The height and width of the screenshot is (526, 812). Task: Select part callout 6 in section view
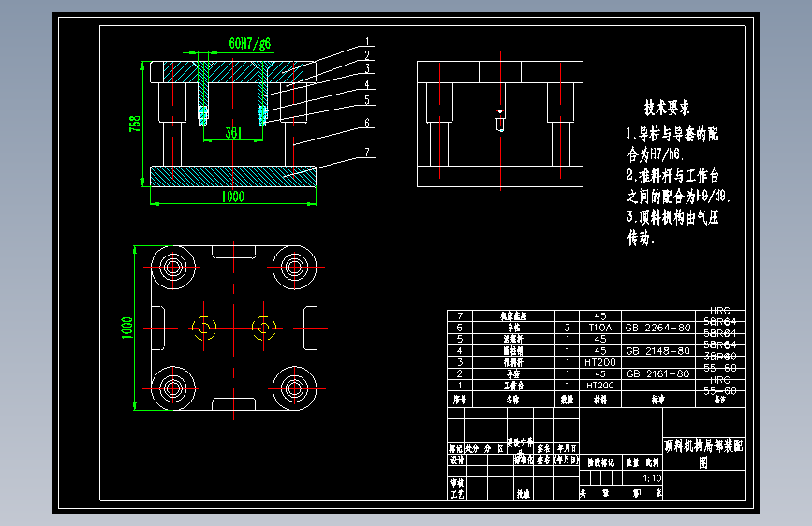tap(367, 123)
